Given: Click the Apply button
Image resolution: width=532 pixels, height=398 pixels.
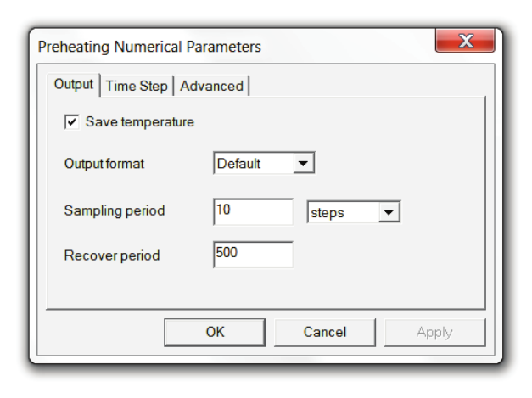Looking at the screenshot, I should [434, 332].
